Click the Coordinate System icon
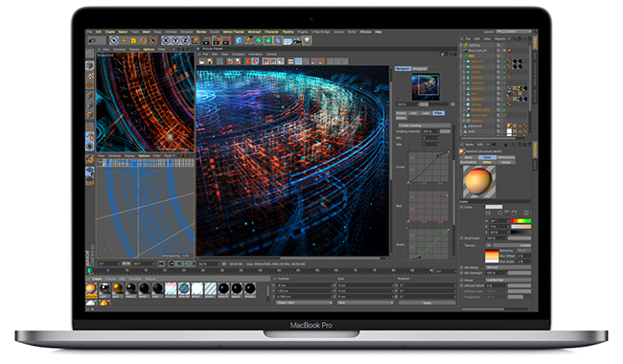 click(x=196, y=40)
